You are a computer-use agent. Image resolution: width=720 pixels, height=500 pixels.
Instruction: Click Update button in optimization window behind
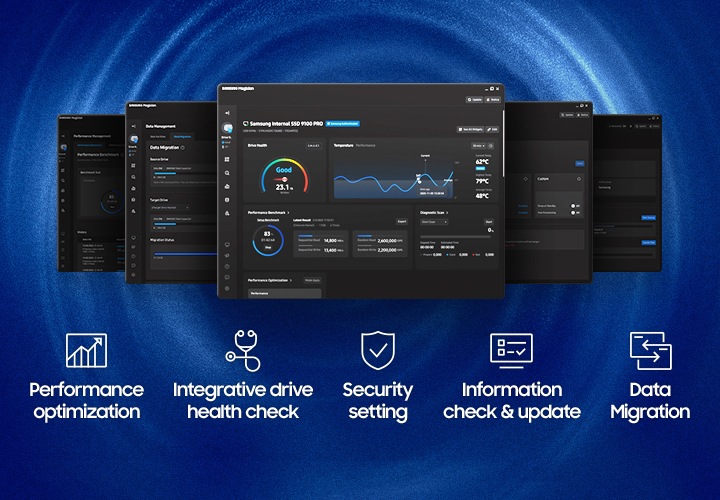(568, 115)
